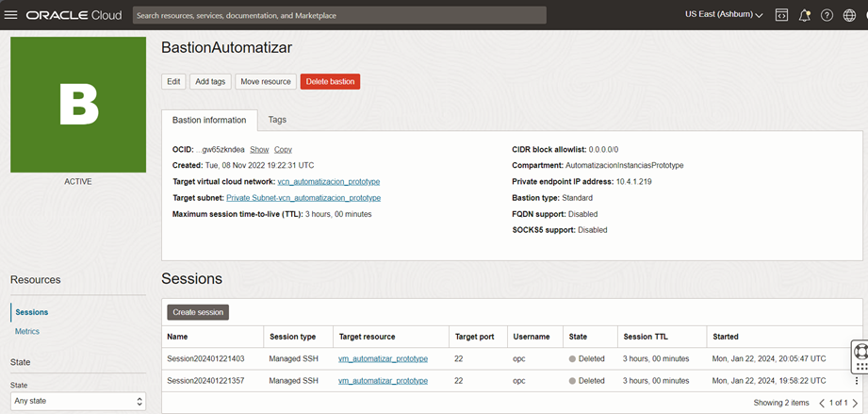The height and width of the screenshot is (414, 868).
Task: Click the 20:05:47 UTC started time
Action: [769, 358]
